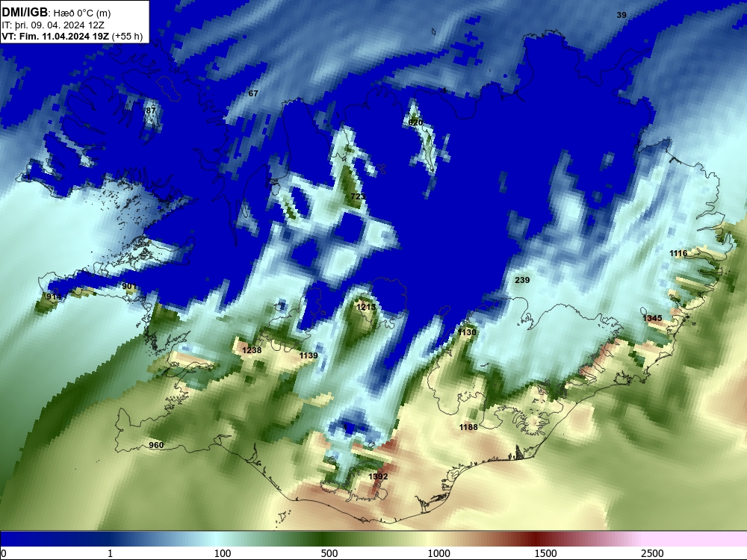
Task: Click the map value 239
Action: tap(522, 280)
